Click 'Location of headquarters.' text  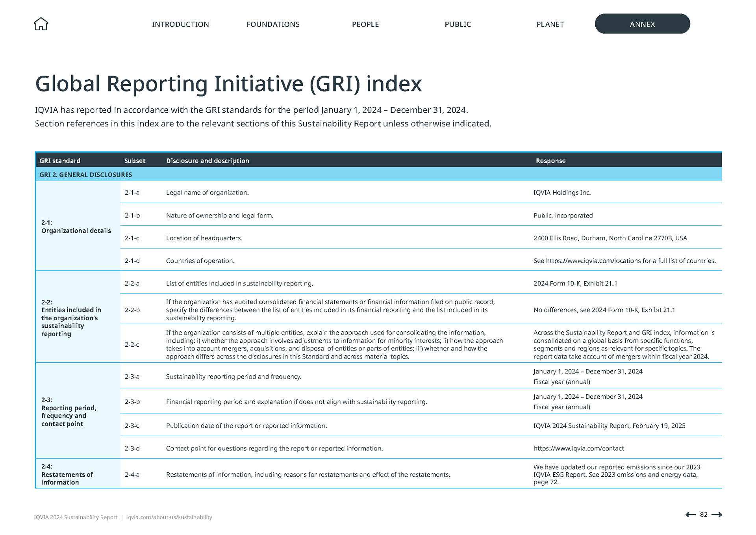tap(204, 238)
